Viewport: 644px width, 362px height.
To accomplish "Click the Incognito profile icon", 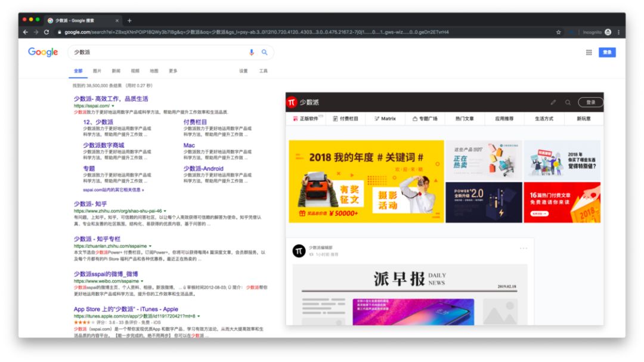I will pos(608,32).
